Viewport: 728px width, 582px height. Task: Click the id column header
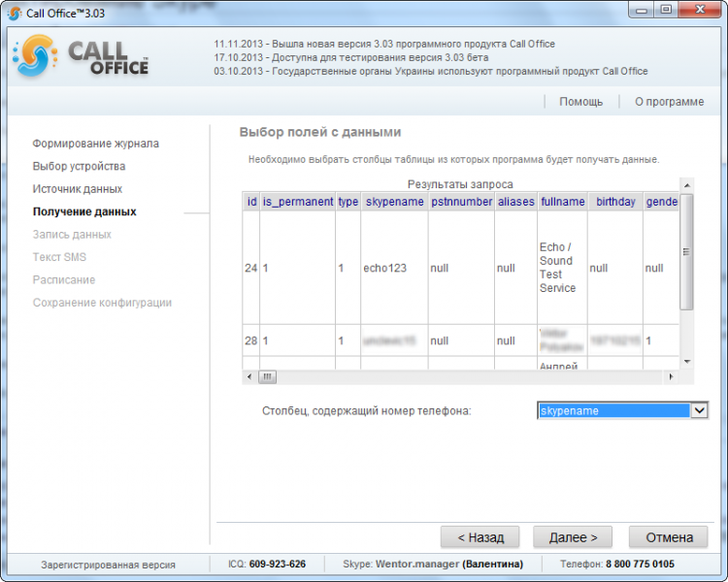point(251,202)
